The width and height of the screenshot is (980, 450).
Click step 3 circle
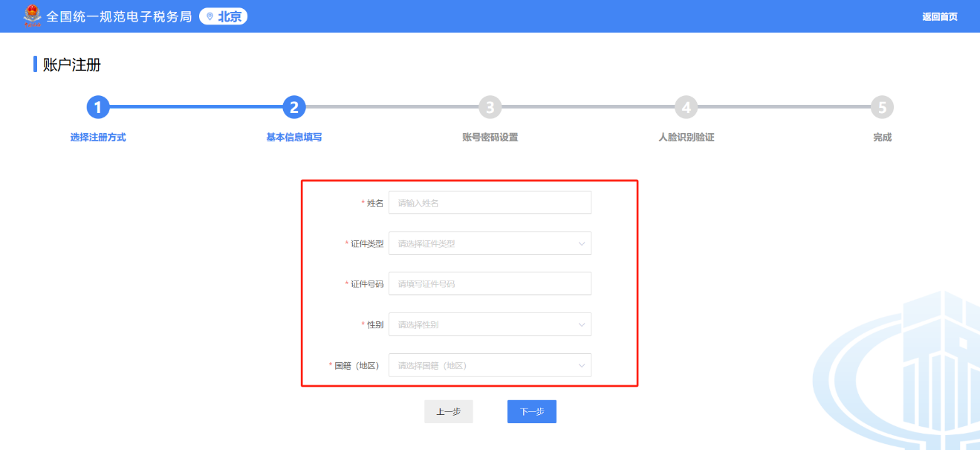[490, 108]
